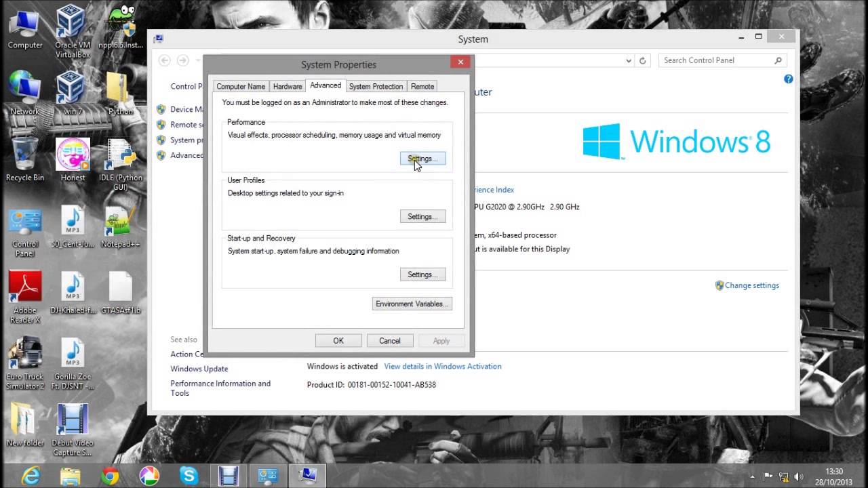Launch Oracle VM VirtualBox from the desktop
The image size is (868, 488).
tap(73, 31)
